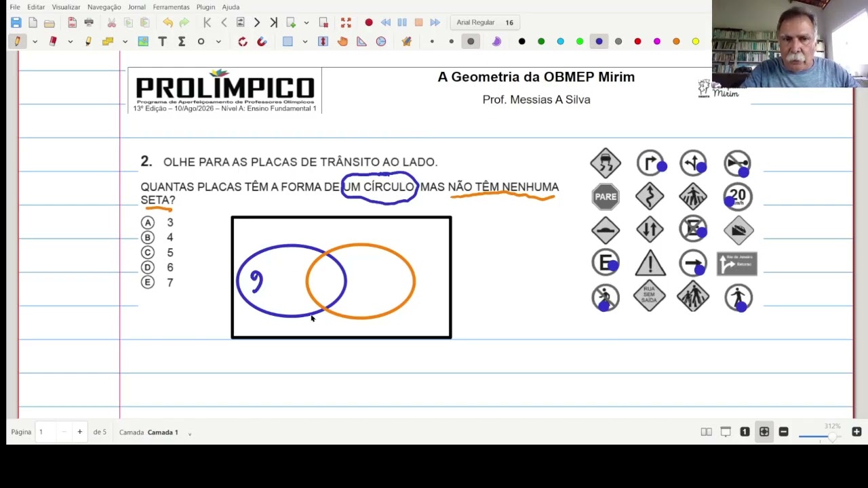Open the Ferramentas menu
Screen dimensions: 868x488
click(171, 7)
